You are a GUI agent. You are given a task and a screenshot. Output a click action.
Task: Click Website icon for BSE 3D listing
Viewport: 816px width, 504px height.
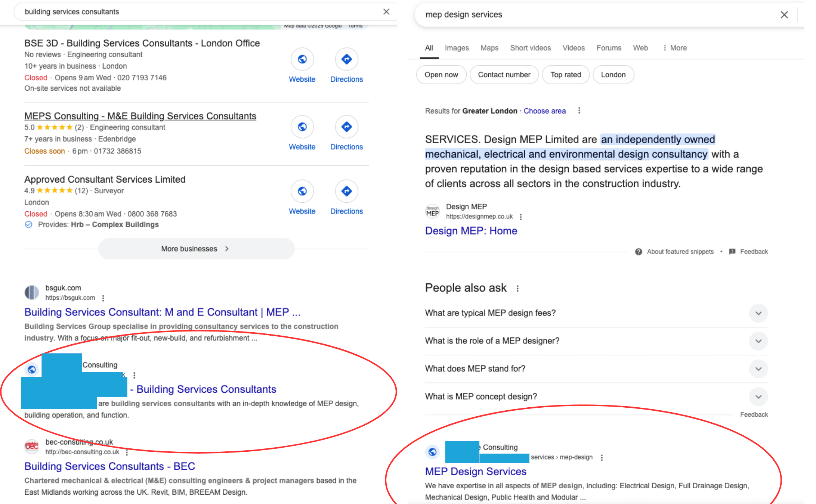pos(302,59)
